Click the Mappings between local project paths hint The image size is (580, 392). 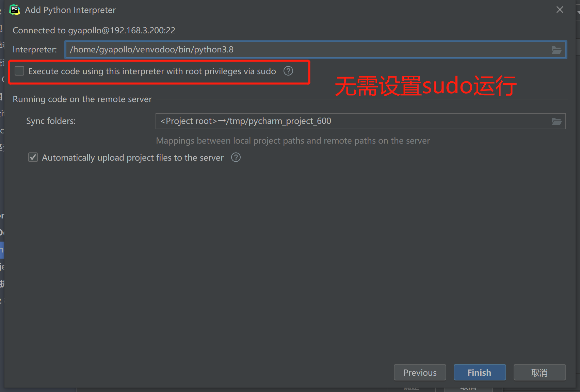[293, 141]
